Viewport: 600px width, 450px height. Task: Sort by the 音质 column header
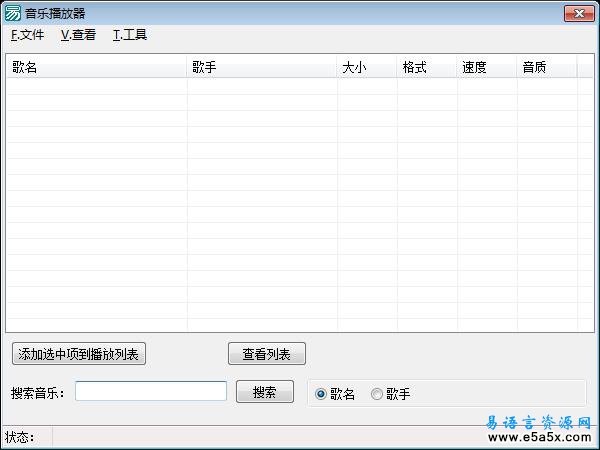(x=547, y=67)
